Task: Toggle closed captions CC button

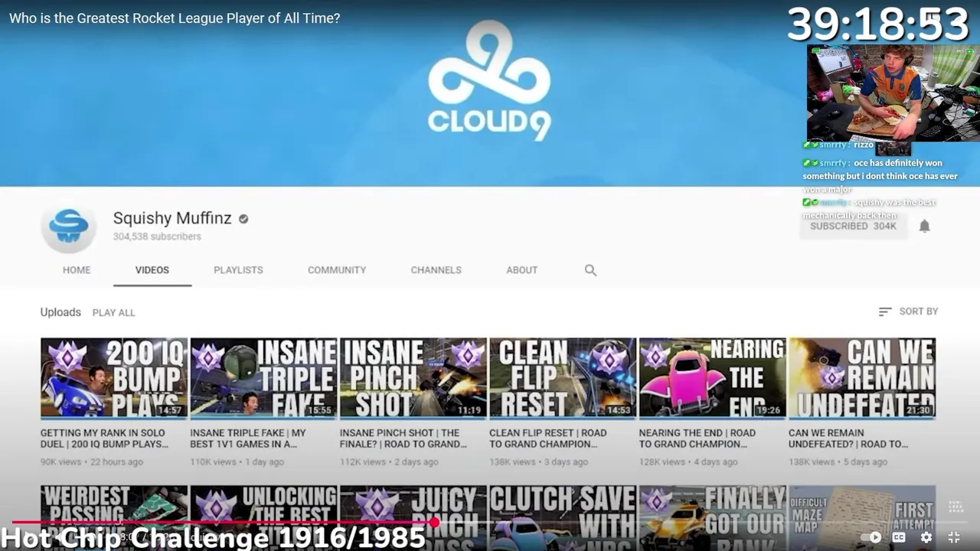Action: click(x=899, y=537)
